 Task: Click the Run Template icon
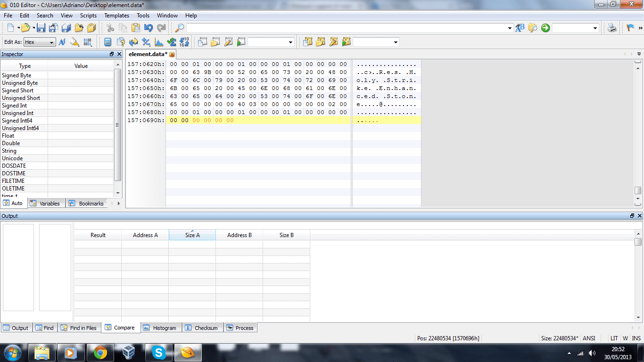click(x=347, y=42)
